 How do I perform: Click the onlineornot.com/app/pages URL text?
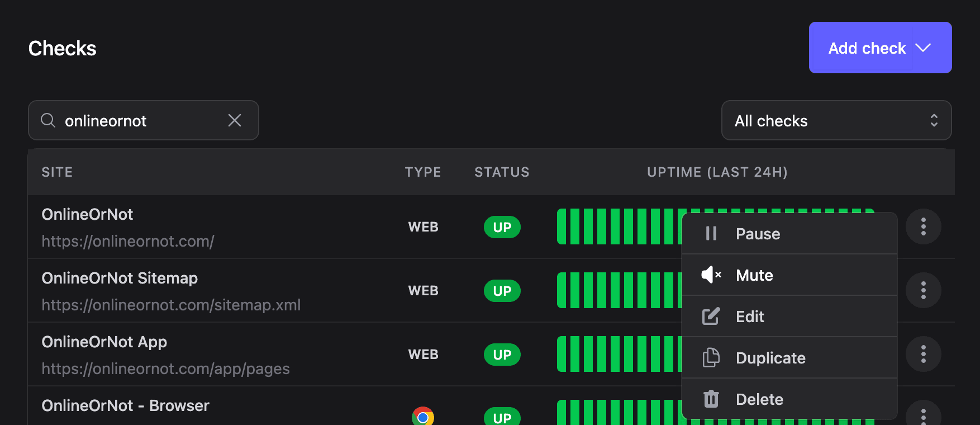[165, 369]
